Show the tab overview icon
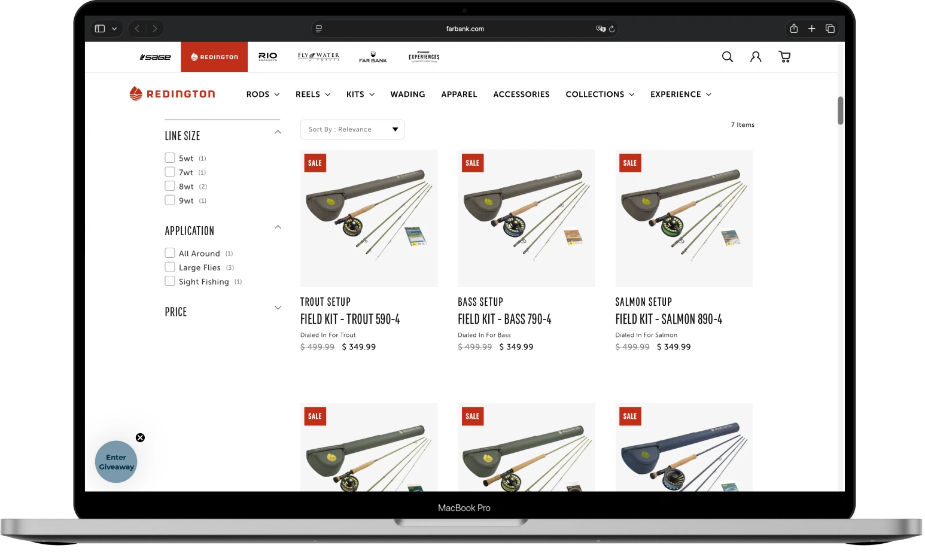925x560 pixels. click(x=830, y=29)
